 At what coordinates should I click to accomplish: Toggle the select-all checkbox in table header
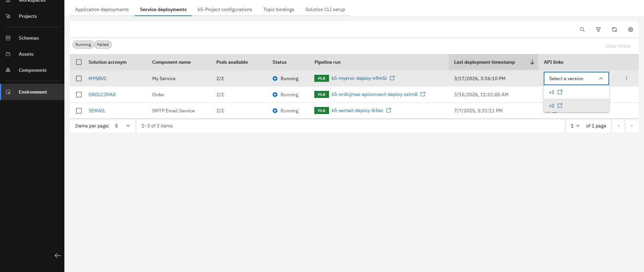point(79,62)
